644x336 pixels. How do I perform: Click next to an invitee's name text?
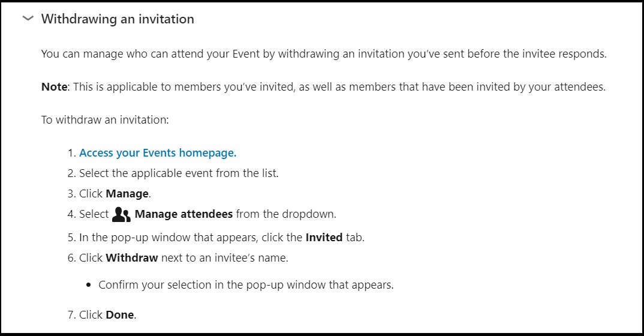click(225, 258)
